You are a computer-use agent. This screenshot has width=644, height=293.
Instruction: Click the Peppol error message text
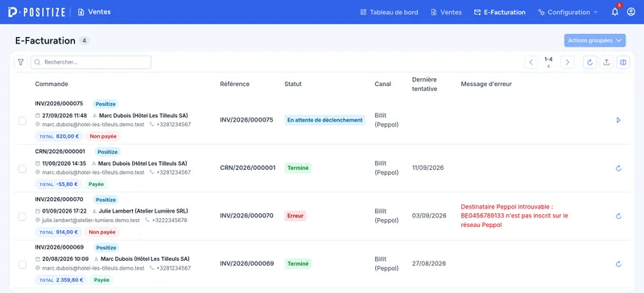(514, 216)
